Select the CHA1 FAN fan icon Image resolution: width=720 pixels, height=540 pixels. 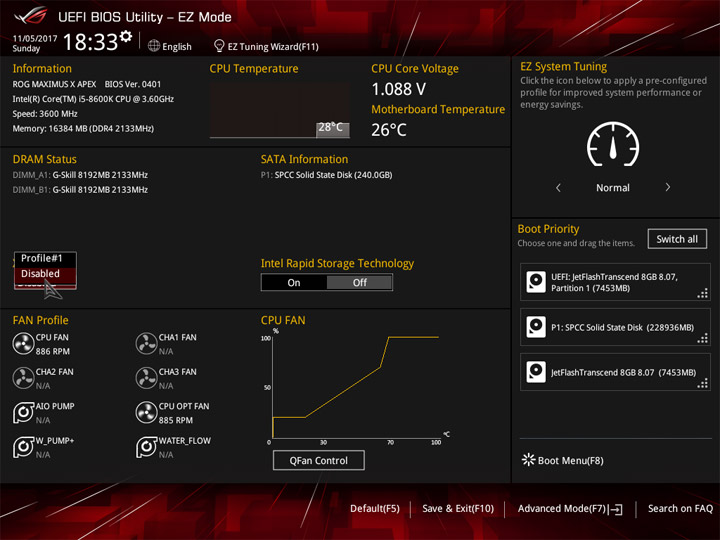[146, 343]
